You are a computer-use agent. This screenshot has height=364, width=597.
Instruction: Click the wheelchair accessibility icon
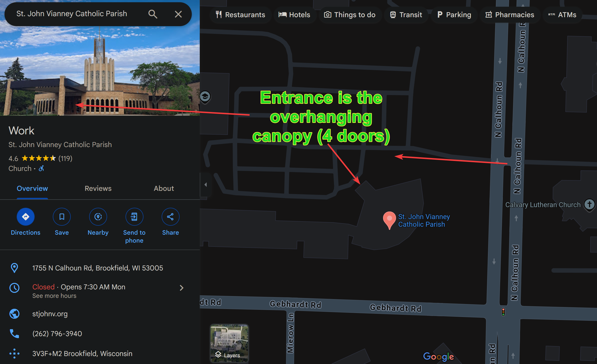[x=41, y=168]
